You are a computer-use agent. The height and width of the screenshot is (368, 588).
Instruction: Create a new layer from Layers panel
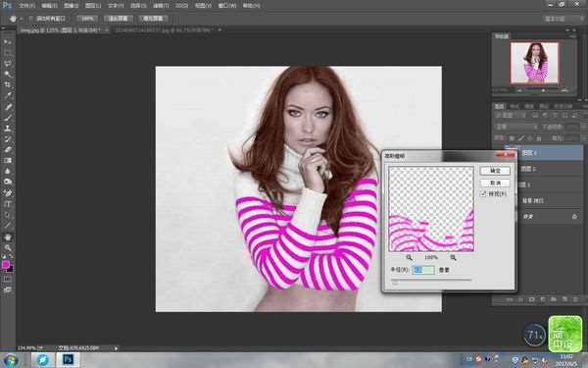pos(564,299)
